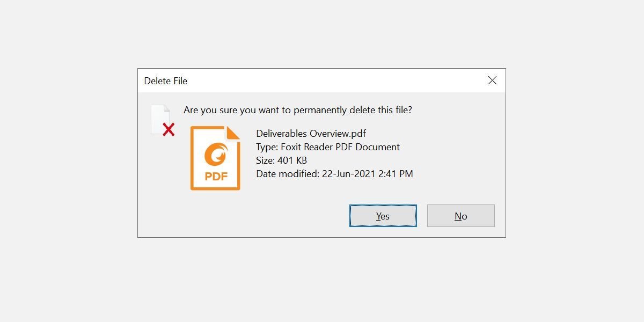The height and width of the screenshot is (322, 644).
Task: Click the "Type: Foxit Reader PDF Document" line
Action: coord(327,147)
